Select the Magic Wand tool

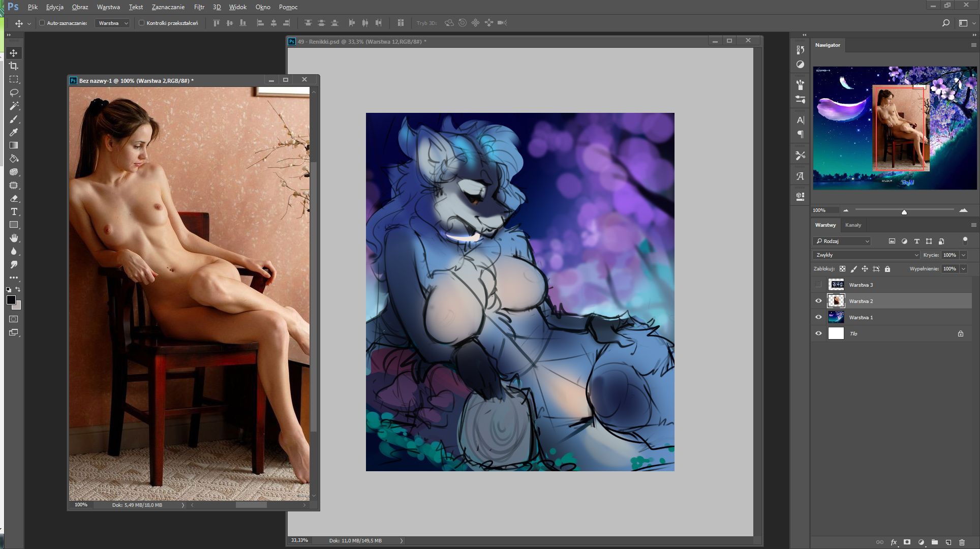pos(14,106)
